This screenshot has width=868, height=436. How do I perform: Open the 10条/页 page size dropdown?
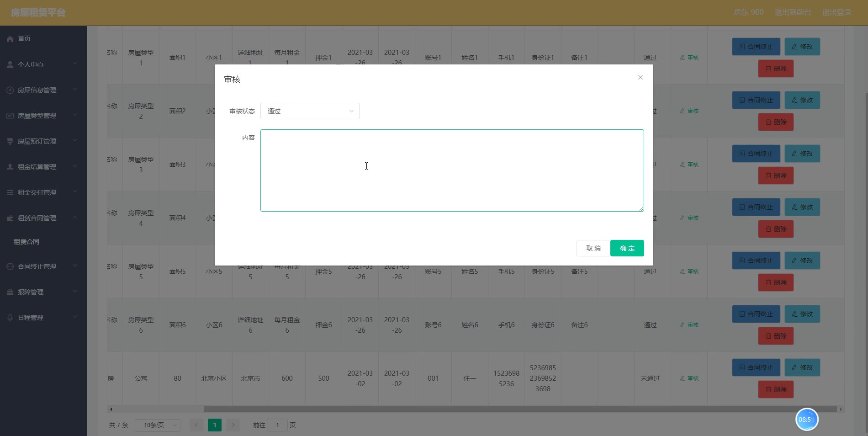[x=157, y=425]
